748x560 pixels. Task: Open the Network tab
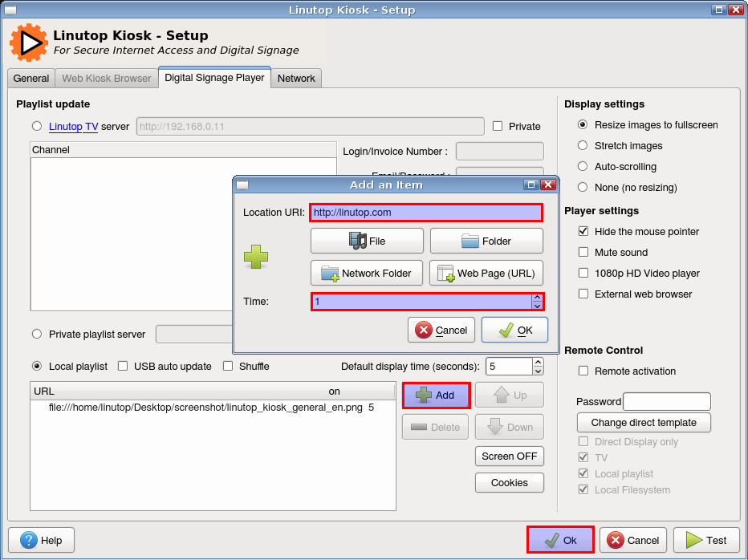coord(296,79)
